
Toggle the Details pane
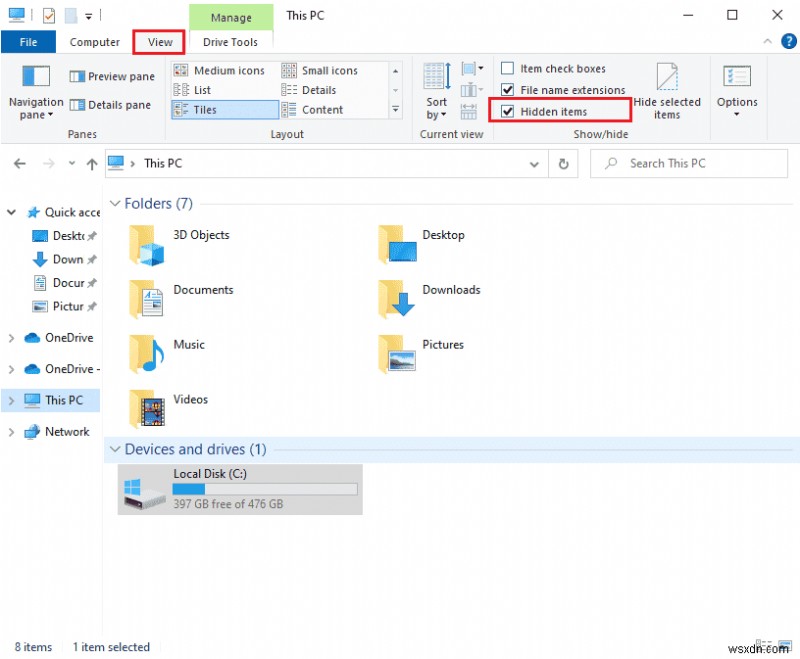coord(110,104)
